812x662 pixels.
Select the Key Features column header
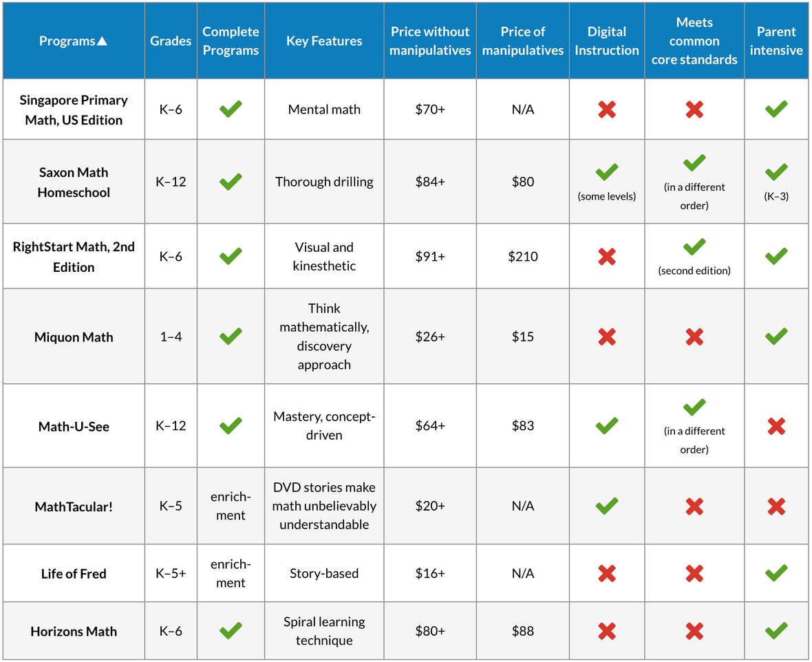coord(324,41)
